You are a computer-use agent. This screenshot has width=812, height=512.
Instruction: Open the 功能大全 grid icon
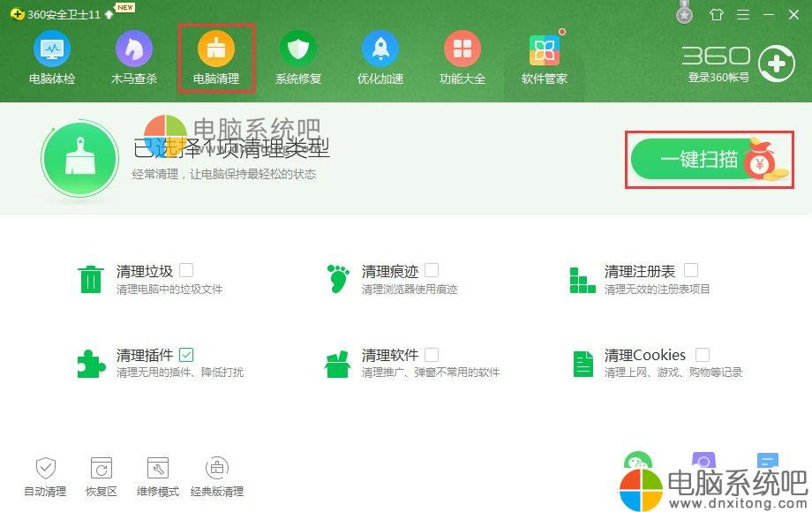(x=462, y=49)
